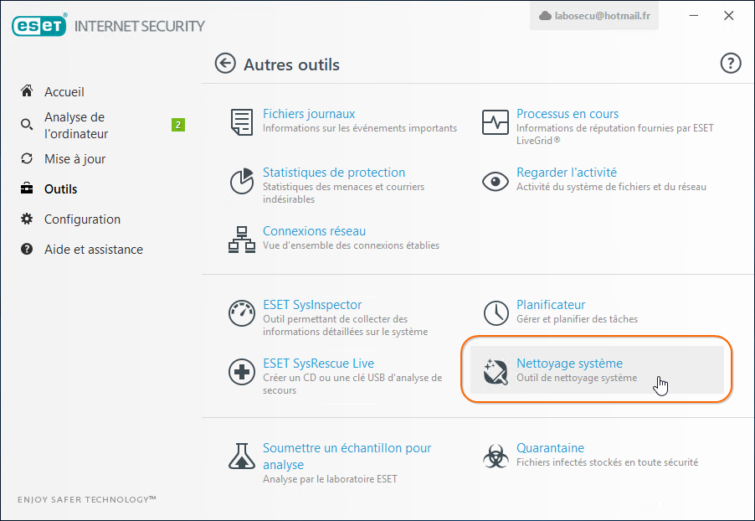Click the Nettoyage système cleaning icon
755x521 pixels.
(495, 372)
